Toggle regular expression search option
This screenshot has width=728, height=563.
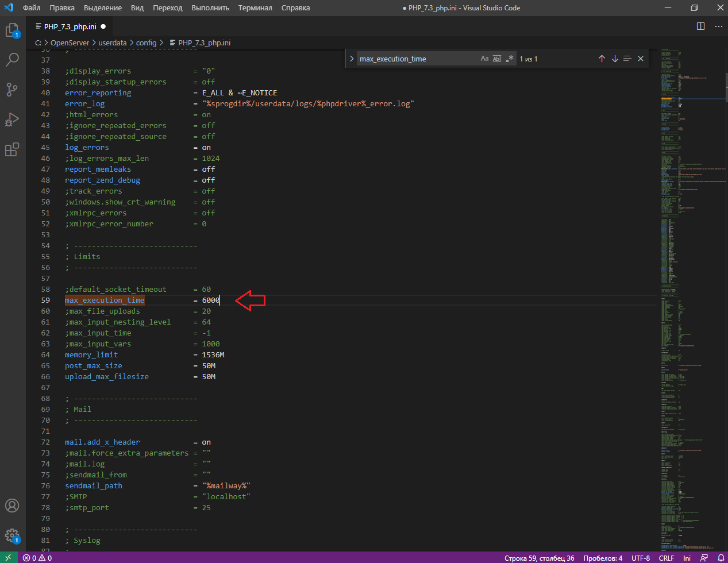point(510,59)
